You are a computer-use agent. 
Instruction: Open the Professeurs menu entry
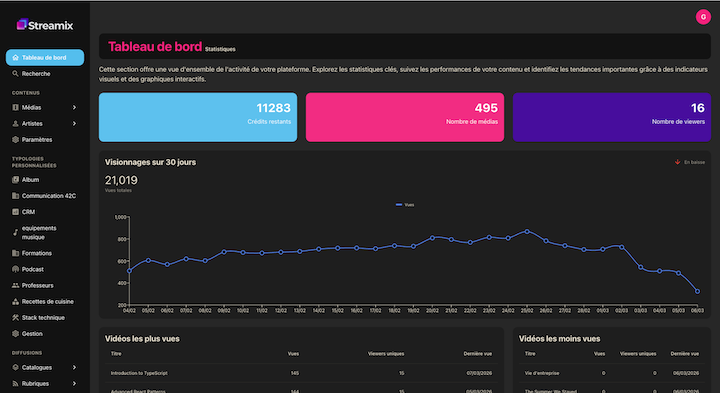(45, 285)
